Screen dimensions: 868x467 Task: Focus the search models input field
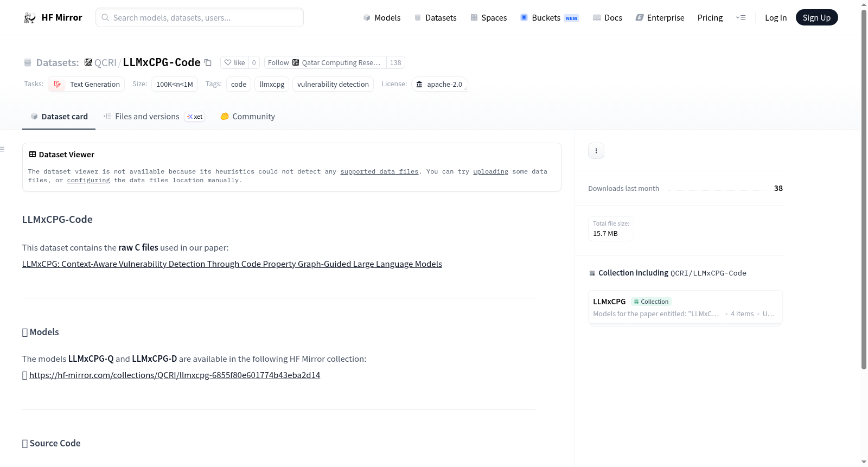pos(200,17)
